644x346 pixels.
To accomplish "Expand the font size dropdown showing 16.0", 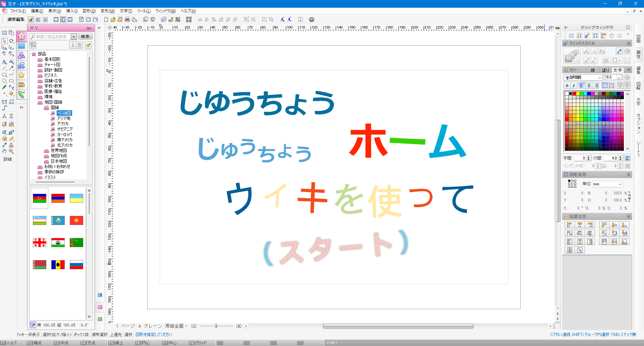I will pyautogui.click(x=619, y=77).
